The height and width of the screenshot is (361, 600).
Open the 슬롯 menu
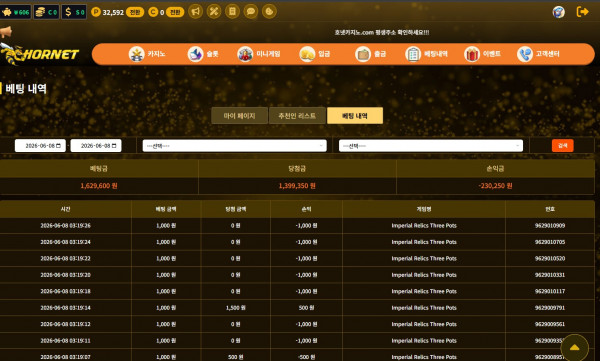click(x=212, y=54)
